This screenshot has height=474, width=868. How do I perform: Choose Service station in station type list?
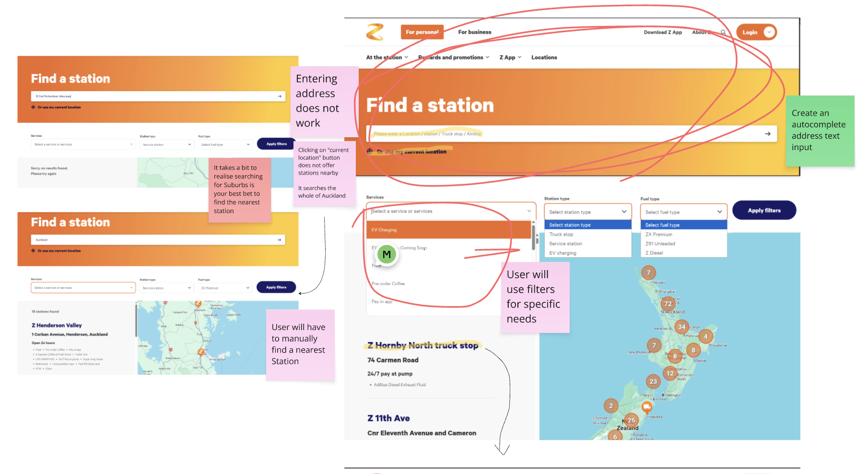[x=587, y=244]
